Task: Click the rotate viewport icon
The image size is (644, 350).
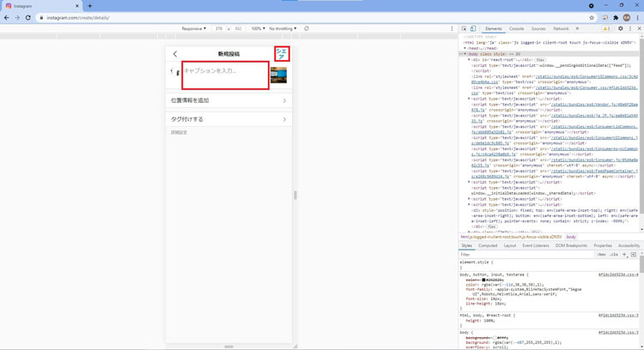Action: tap(307, 28)
